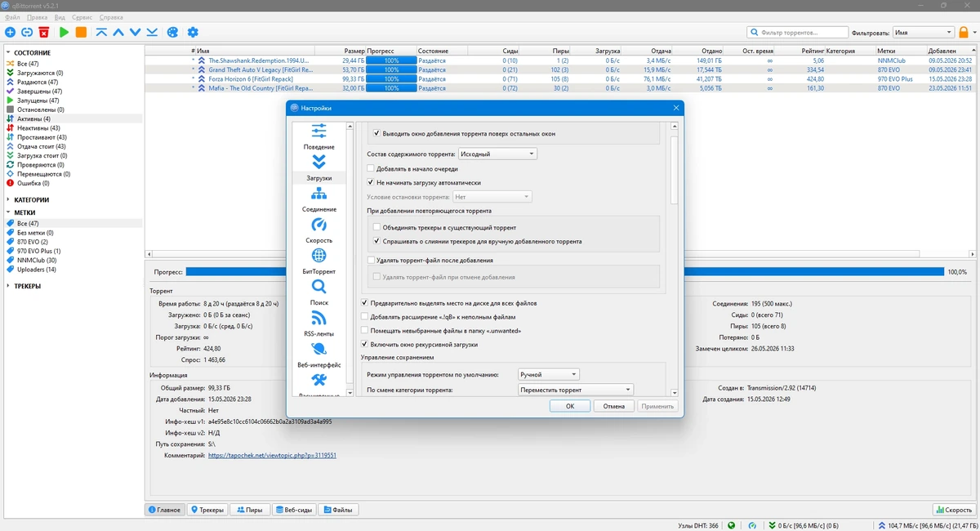
Task: Uncheck Выводить окно добавления торрента поверх остальных окон
Action: pyautogui.click(x=376, y=133)
